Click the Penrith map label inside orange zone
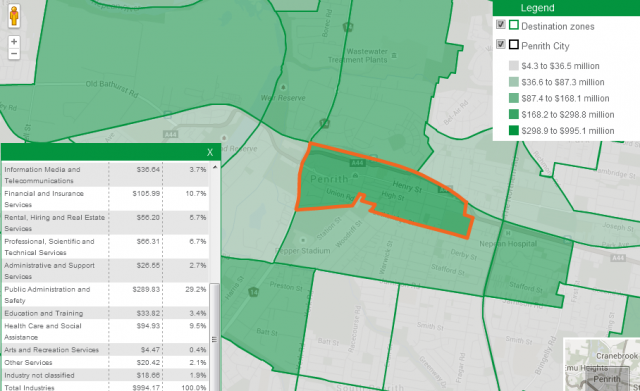 tap(329, 179)
